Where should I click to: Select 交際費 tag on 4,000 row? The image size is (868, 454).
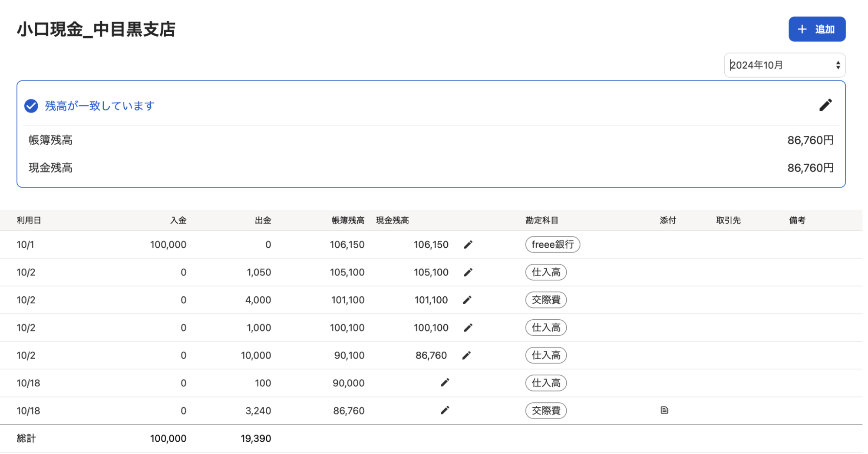(x=546, y=300)
